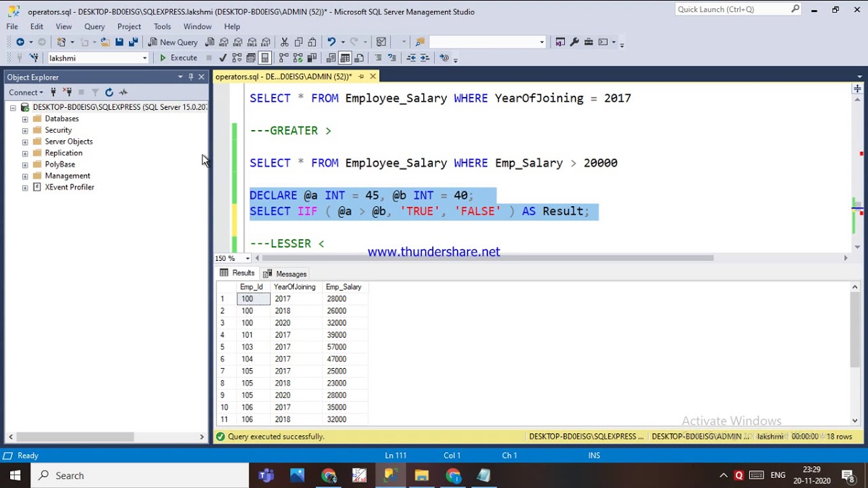Refresh Object Explorer with the refresh icon
Viewport: 868px width, 488px height.
coord(109,92)
